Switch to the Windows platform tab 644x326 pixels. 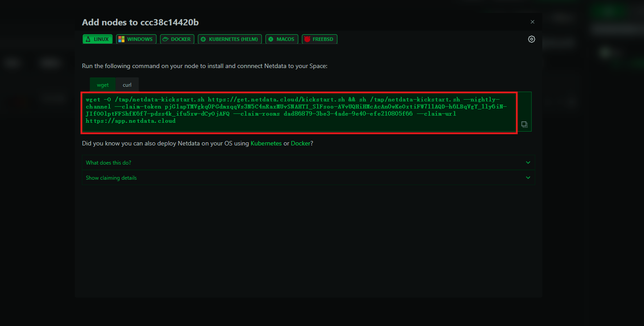136,39
